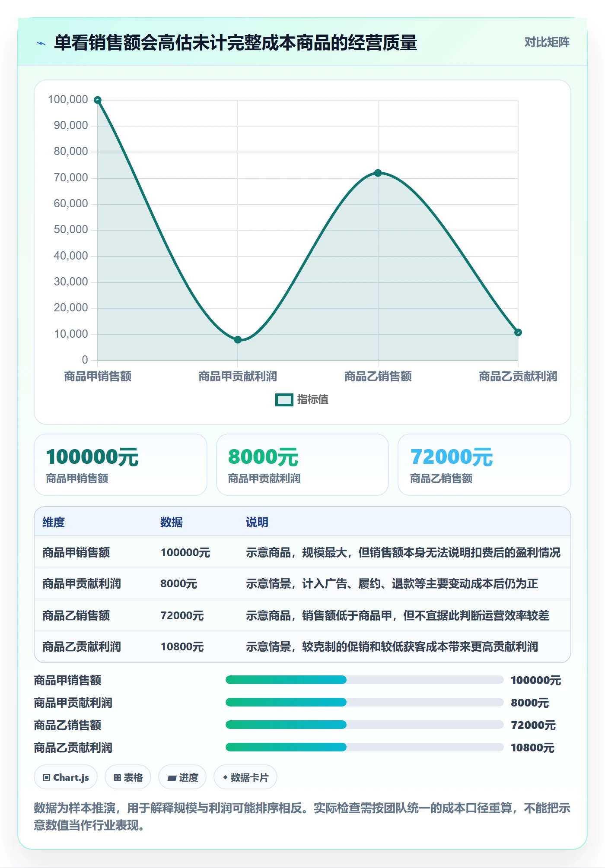The image size is (605, 868).
Task: Click the progress bar for 商品乙销售额
Action: (364, 725)
